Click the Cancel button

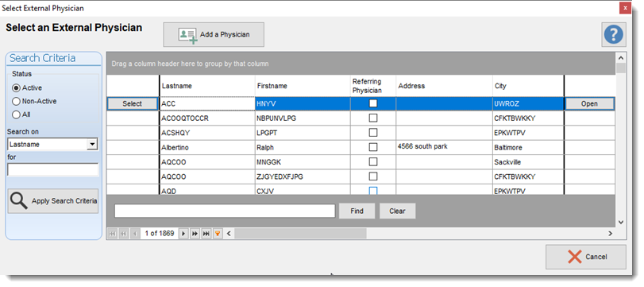pos(586,257)
